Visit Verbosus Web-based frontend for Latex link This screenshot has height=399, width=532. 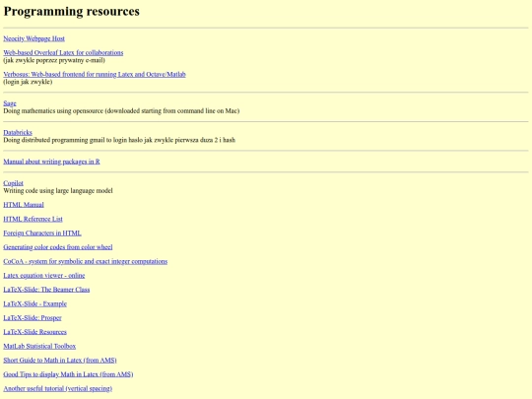(x=95, y=74)
